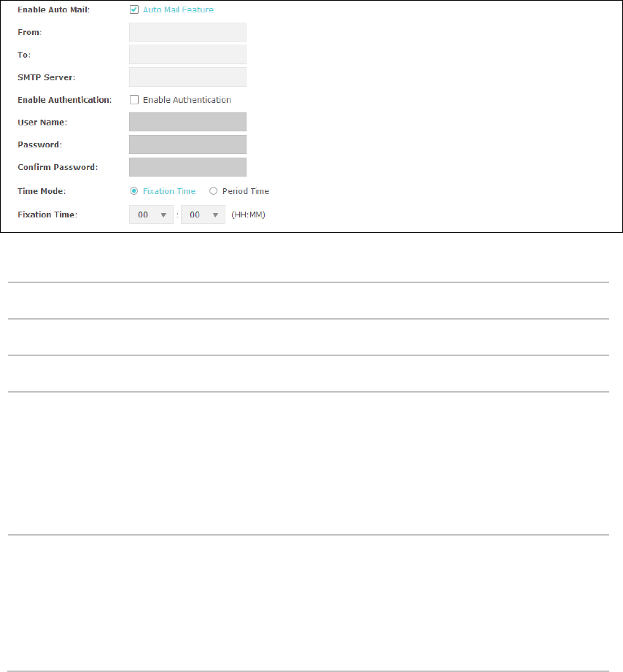This screenshot has height=672, width=623.
Task: Click the Time Mode: label
Action: 42,191
